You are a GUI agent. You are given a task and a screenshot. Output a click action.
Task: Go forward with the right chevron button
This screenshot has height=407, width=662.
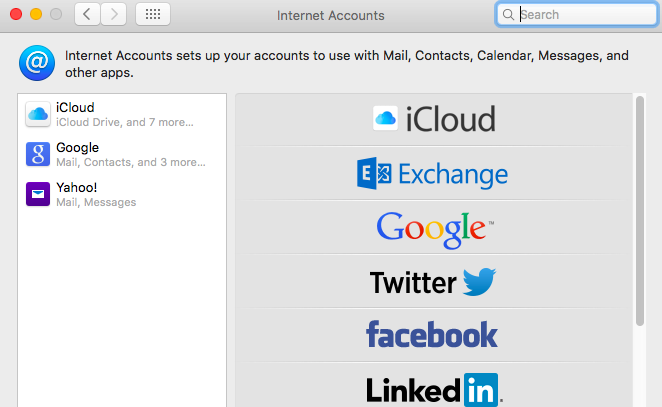(x=114, y=14)
